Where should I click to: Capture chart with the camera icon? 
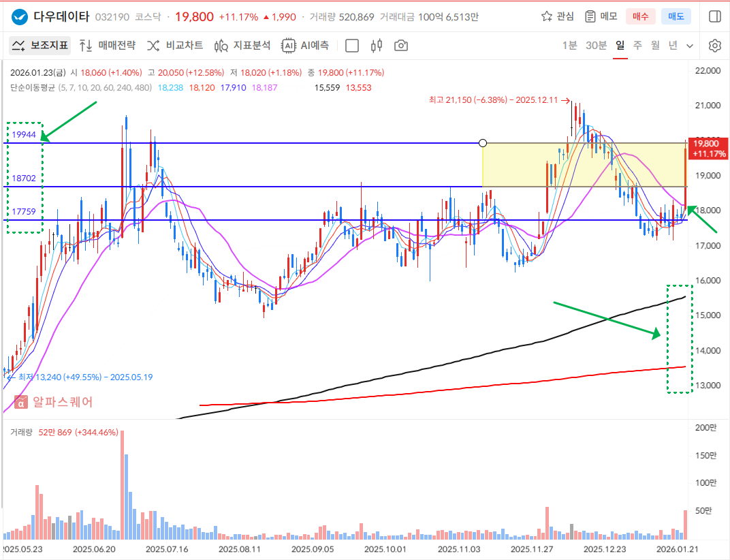click(401, 46)
